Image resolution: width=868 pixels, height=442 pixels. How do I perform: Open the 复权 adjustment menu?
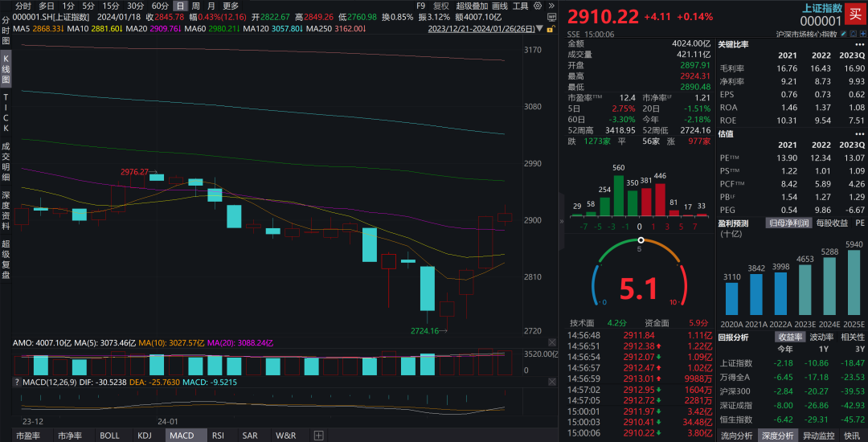coord(441,6)
